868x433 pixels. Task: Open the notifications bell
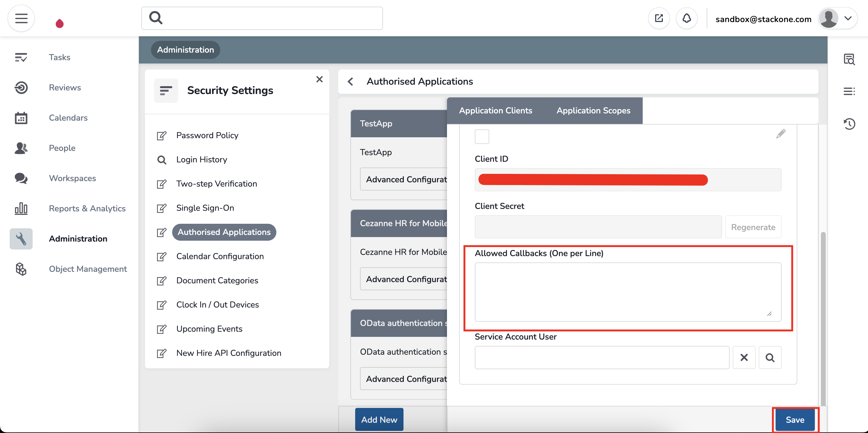coord(687,18)
